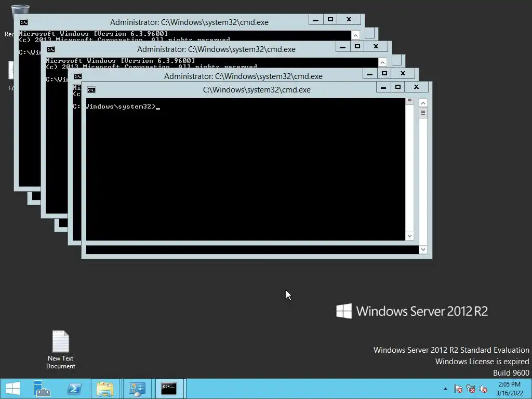Image resolution: width=532 pixels, height=399 pixels.
Task: Click the network status tray icon
Action: coord(471,389)
